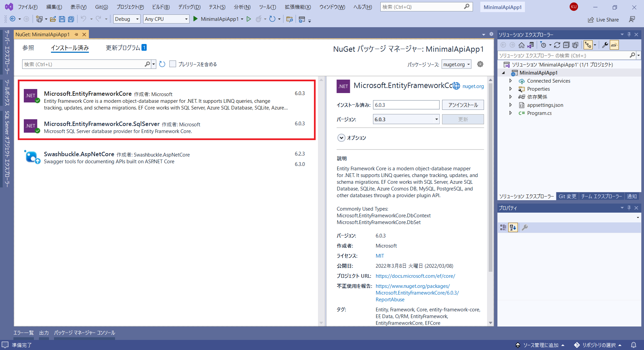Image resolution: width=644 pixels, height=350 pixels.
Task: Switch to the 参照 tab
Action: point(28,48)
